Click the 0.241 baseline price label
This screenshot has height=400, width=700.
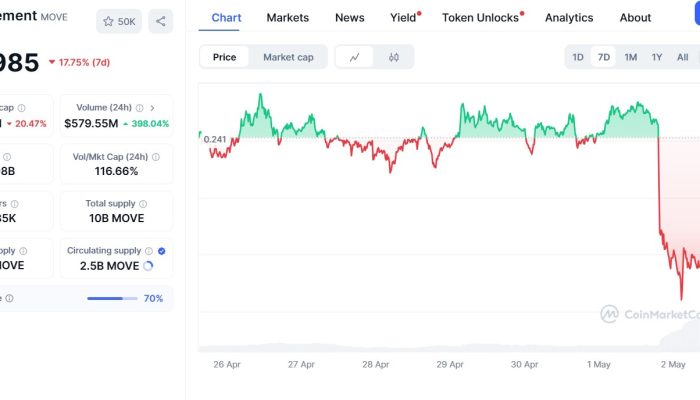213,139
